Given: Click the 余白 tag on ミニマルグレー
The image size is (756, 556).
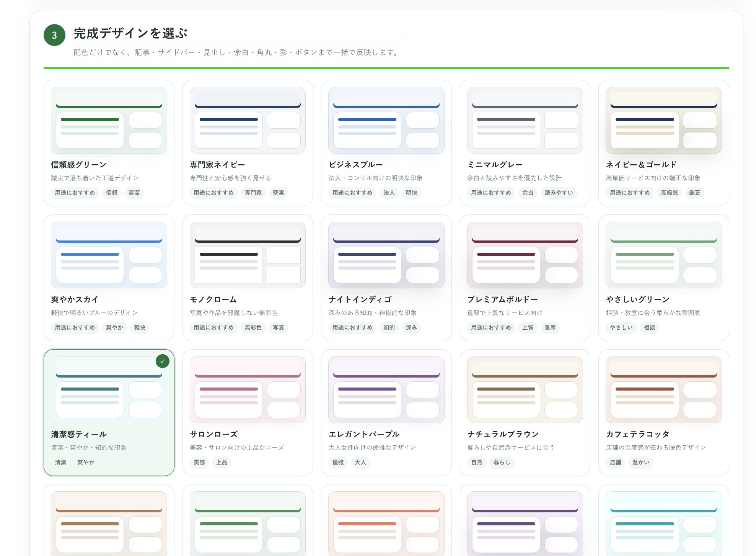Looking at the screenshot, I should point(528,193).
